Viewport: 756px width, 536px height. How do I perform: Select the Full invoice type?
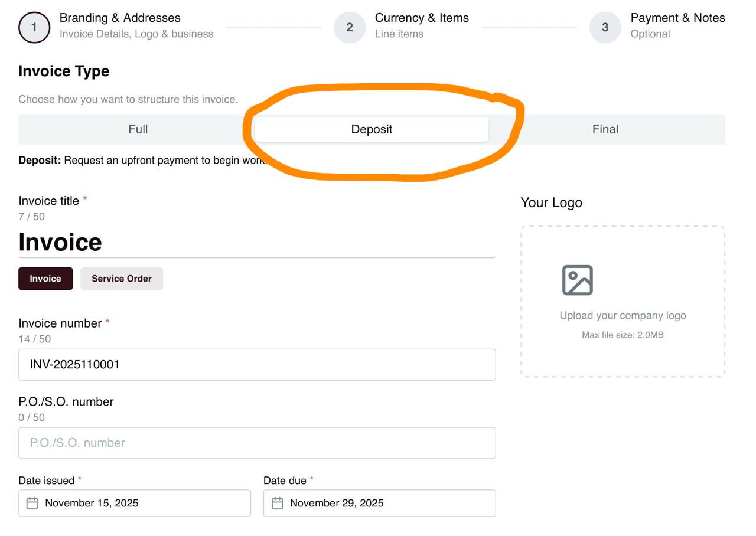[x=138, y=129]
